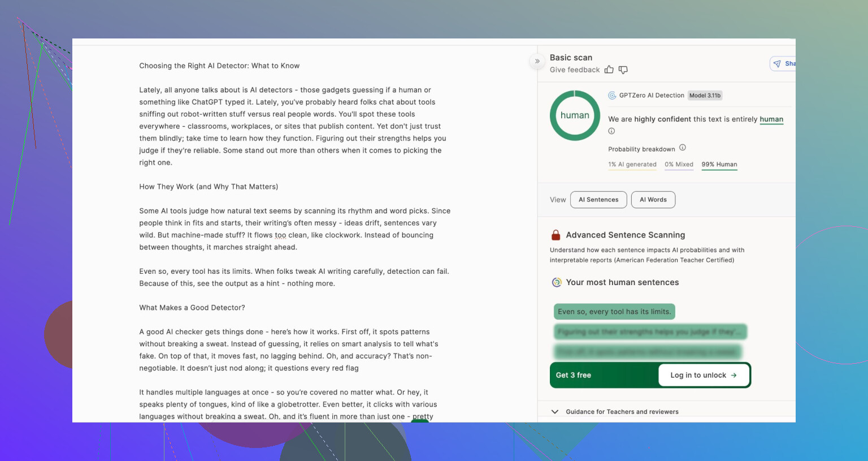Click the info icon below confidence statement
Image resolution: width=868 pixels, height=461 pixels.
pyautogui.click(x=611, y=131)
